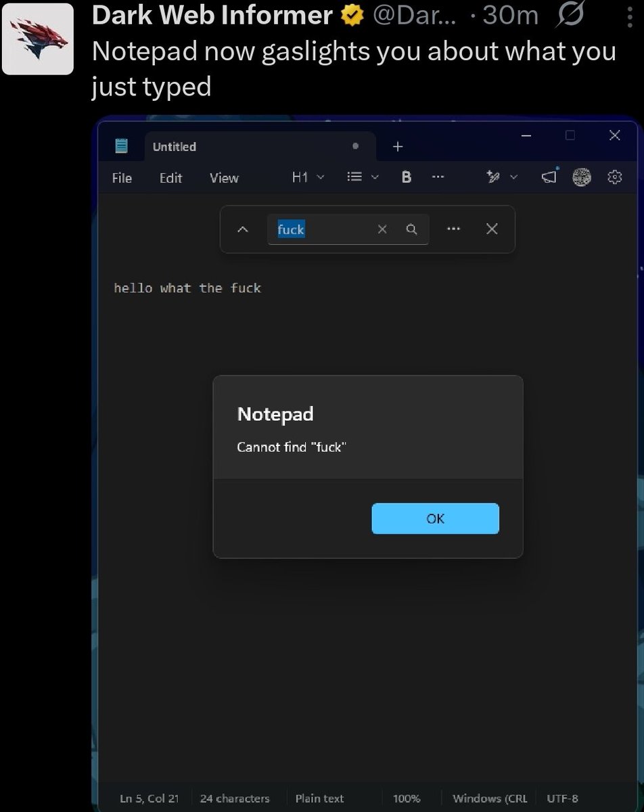Open the formatting overflow ellipsis in toolbar
The width and height of the screenshot is (644, 812).
(438, 177)
